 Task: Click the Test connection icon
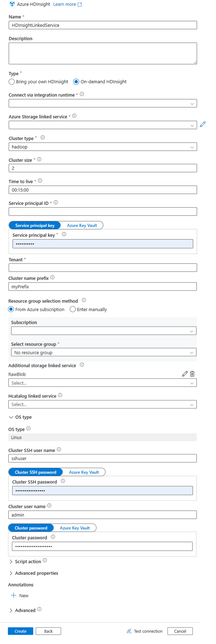pyautogui.click(x=129, y=631)
